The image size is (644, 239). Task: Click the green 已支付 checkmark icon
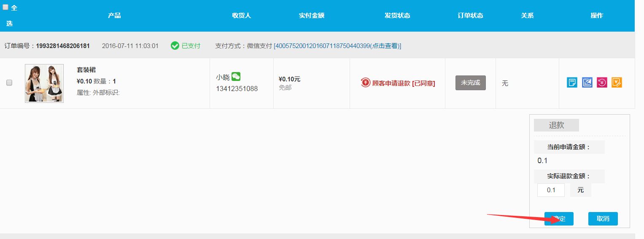coord(175,46)
